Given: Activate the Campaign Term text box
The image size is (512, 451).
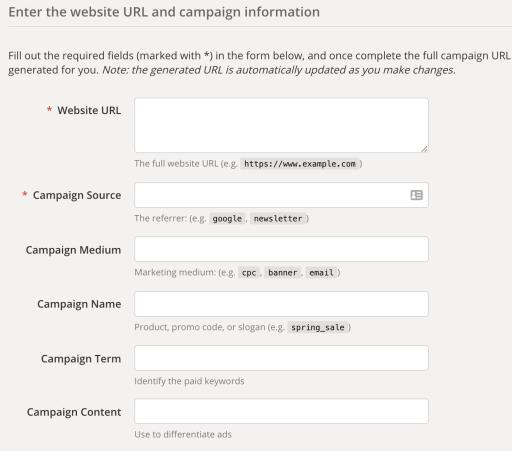Looking at the screenshot, I should pos(281,358).
